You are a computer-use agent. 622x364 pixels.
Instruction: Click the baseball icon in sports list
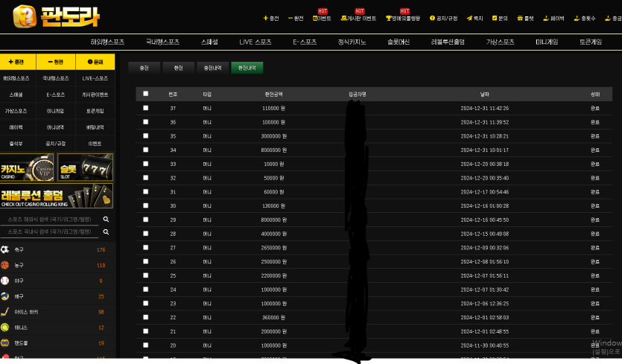5,281
